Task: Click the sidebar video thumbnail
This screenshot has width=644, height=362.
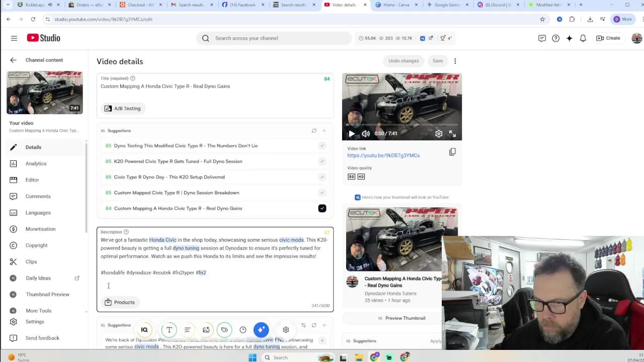Action: point(45,93)
